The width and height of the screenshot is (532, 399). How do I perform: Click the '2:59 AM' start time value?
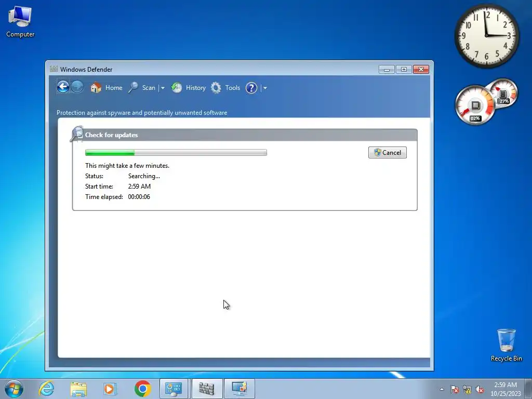[139, 187]
